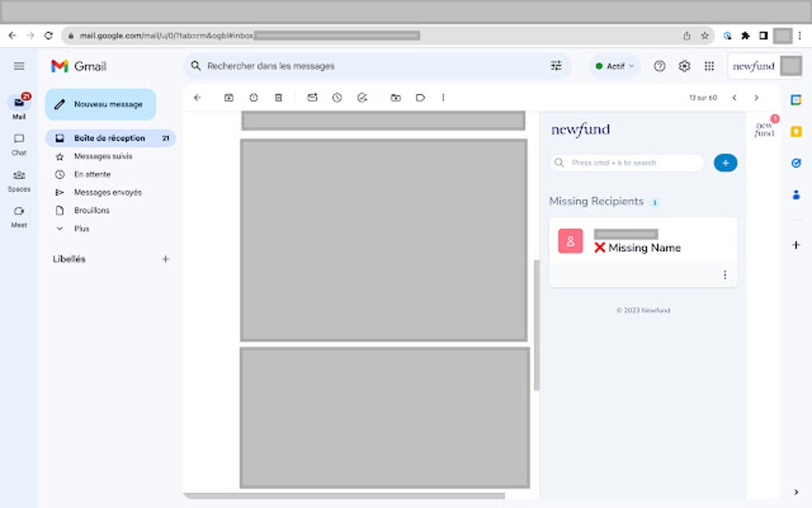The image size is (812, 508).
Task: Add this email to Tasks
Action: 361,97
